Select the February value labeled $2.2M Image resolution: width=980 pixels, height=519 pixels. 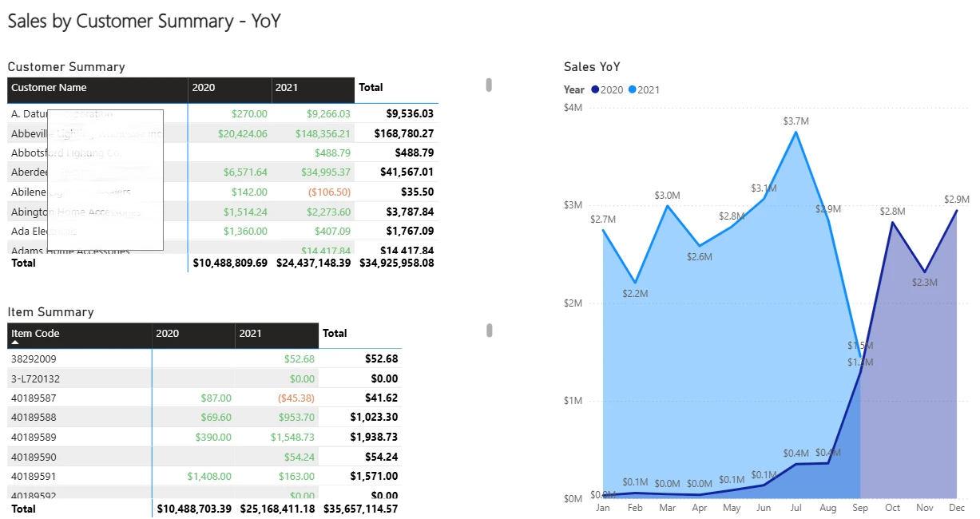[x=635, y=282]
